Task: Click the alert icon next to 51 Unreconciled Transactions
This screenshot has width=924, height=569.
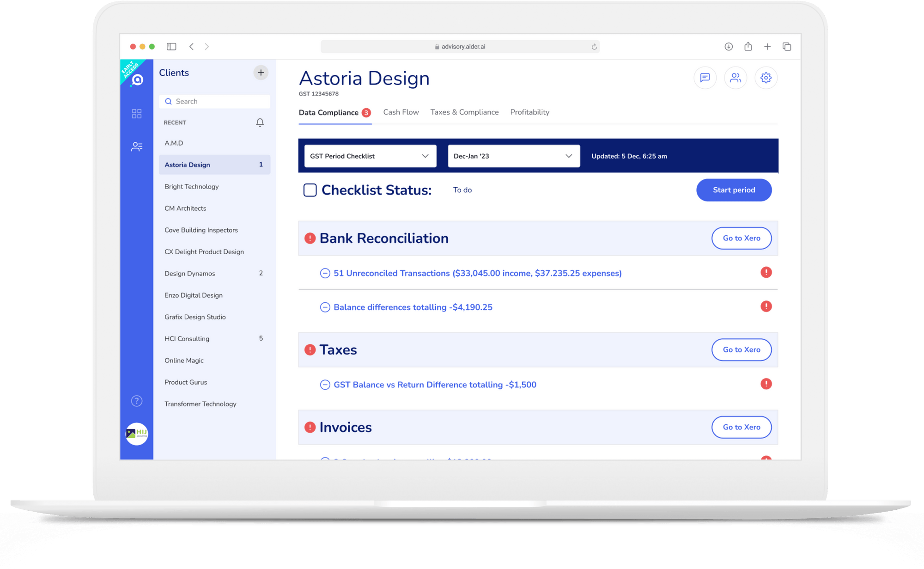Action: (766, 272)
